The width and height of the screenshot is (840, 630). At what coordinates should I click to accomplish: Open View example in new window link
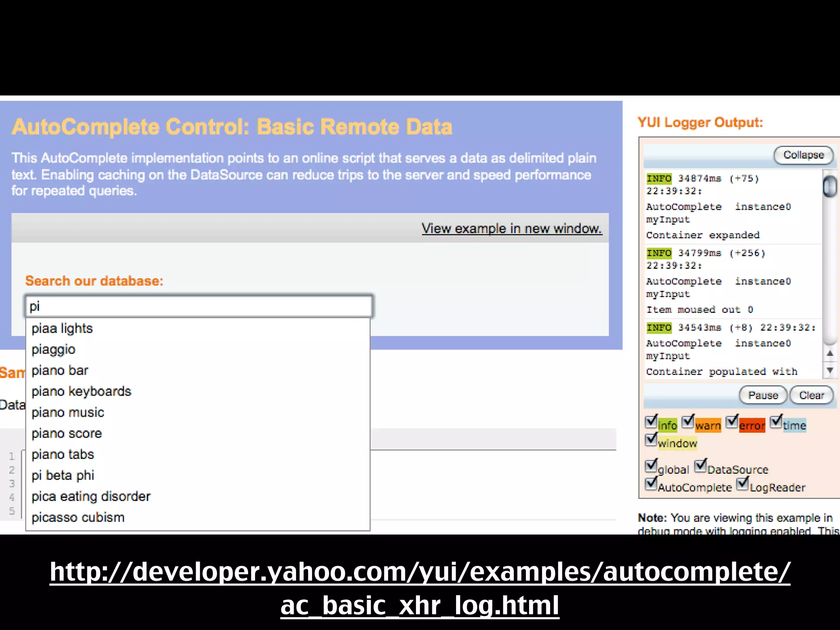pos(511,228)
